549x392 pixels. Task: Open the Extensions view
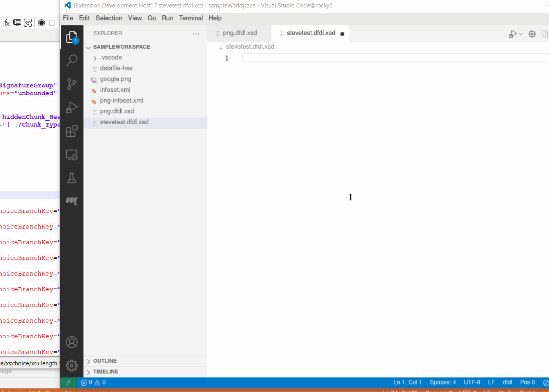72,131
